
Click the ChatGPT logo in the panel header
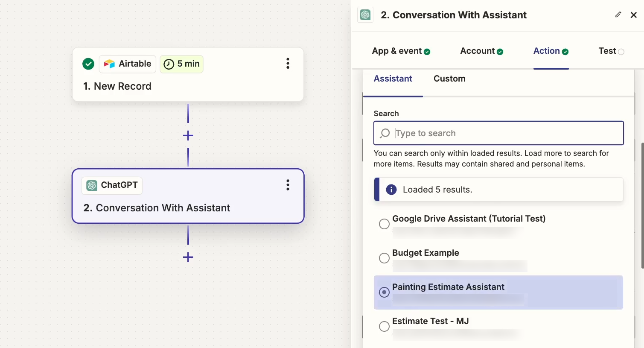tap(365, 15)
